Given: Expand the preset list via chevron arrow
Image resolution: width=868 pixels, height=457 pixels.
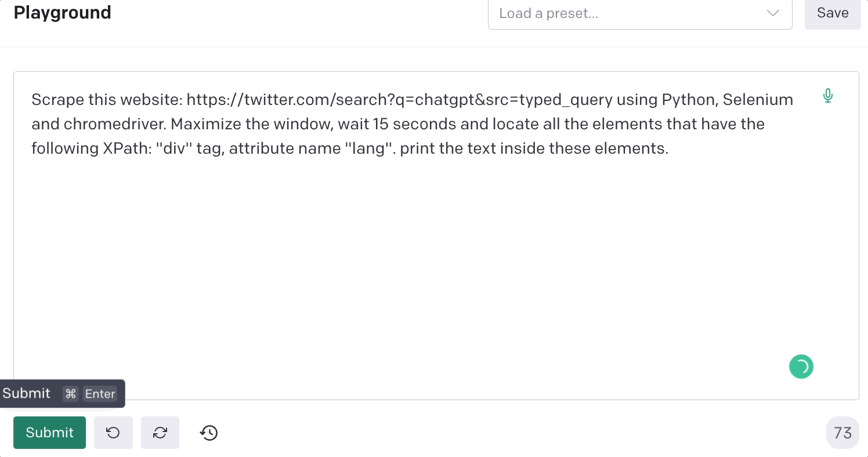Looking at the screenshot, I should tap(773, 13).
